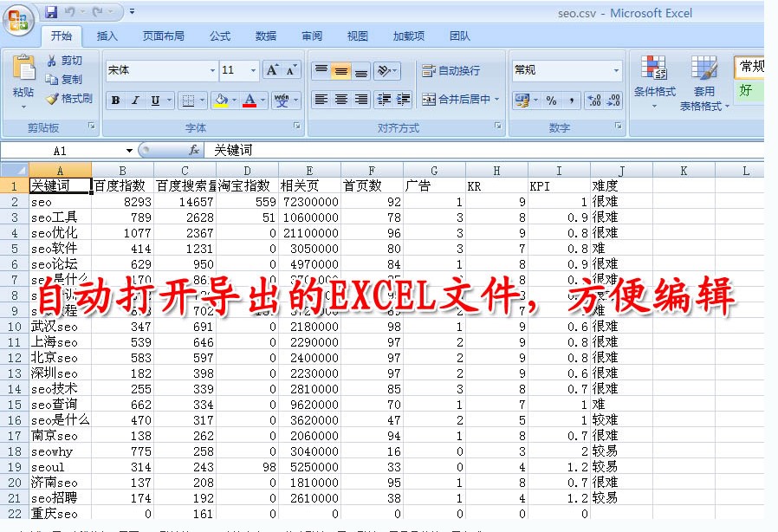Open the 对齐方式 group dialog launcher
The width and height of the screenshot is (778, 532).
(x=497, y=126)
